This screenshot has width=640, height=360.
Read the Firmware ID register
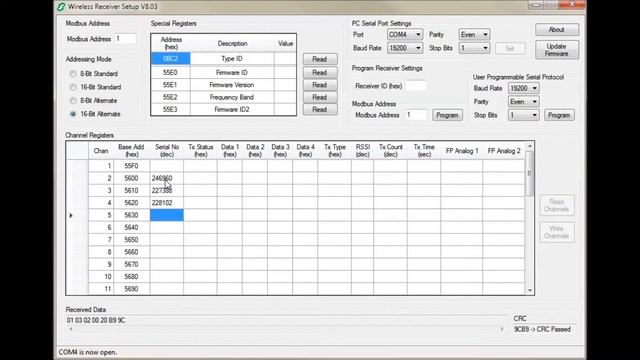coord(320,73)
